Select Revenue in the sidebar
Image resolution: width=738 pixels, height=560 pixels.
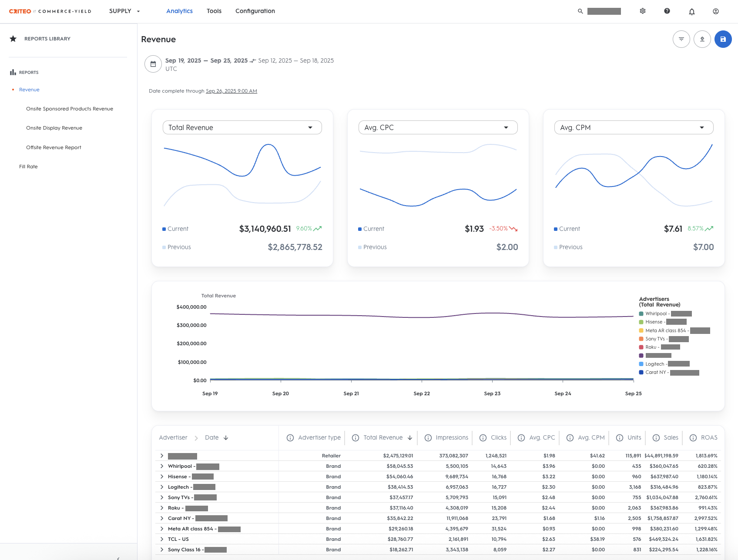(x=29, y=90)
